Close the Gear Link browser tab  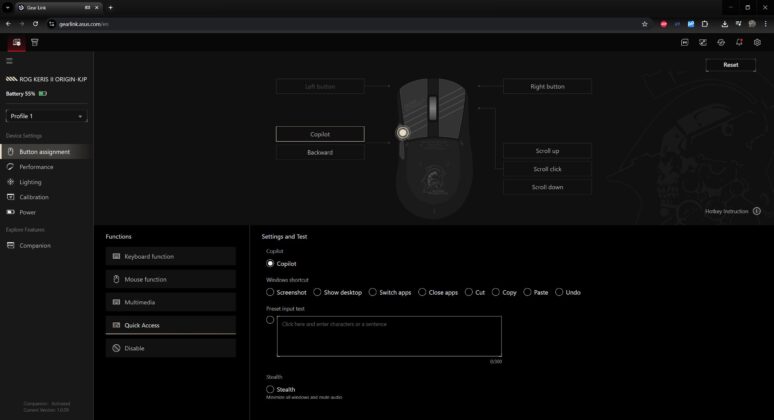coord(97,7)
